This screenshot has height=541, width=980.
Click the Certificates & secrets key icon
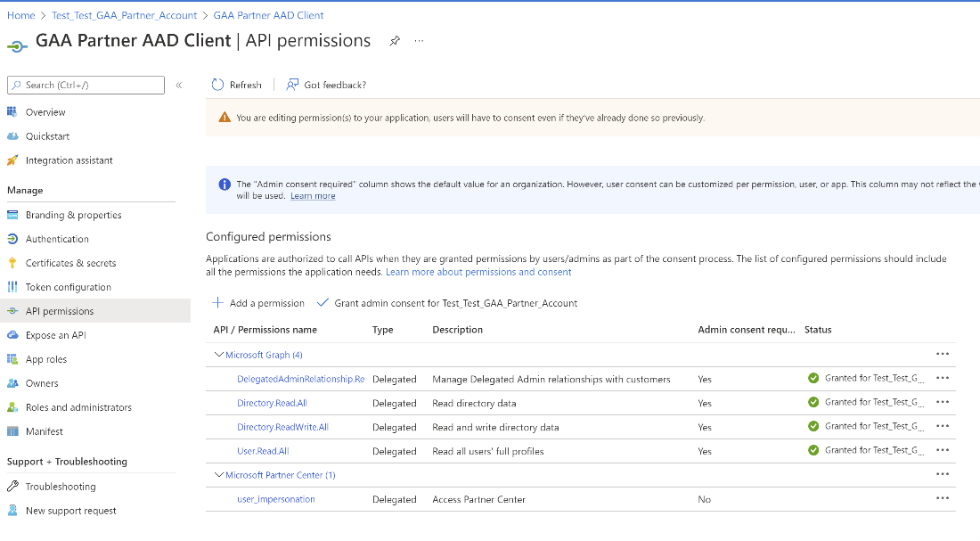click(x=12, y=263)
